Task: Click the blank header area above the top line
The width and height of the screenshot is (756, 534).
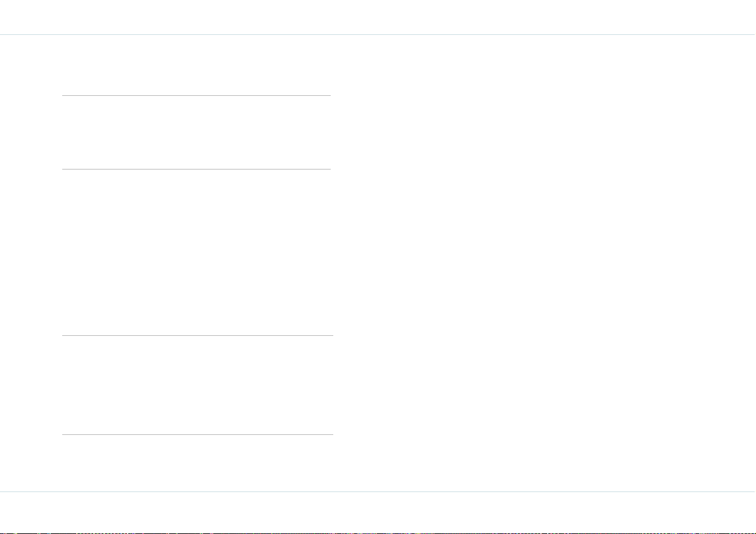Action: [378, 17]
